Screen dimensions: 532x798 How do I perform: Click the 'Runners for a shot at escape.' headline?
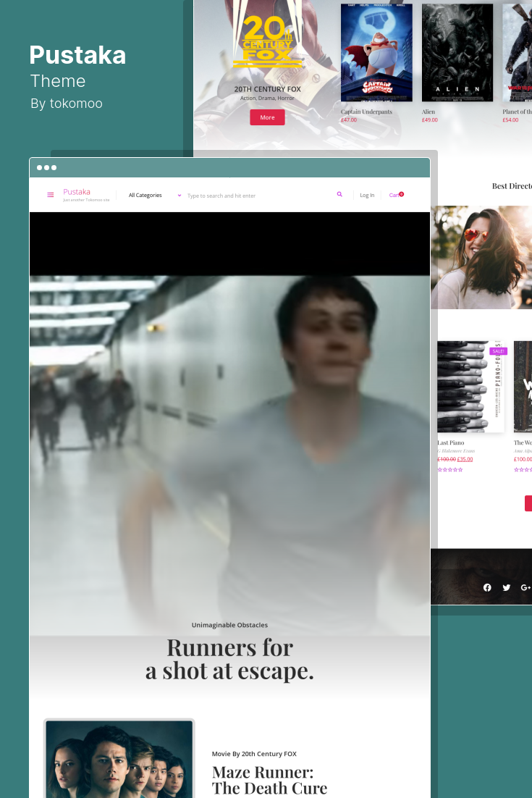click(x=230, y=660)
